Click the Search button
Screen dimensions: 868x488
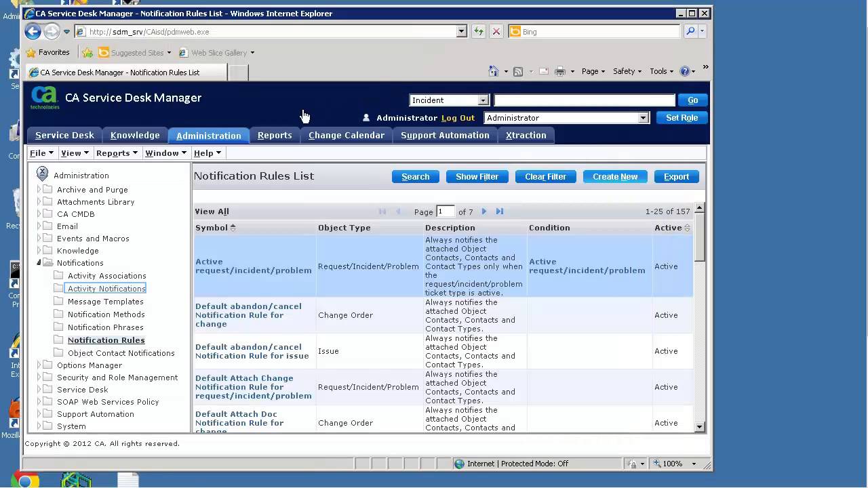[416, 176]
